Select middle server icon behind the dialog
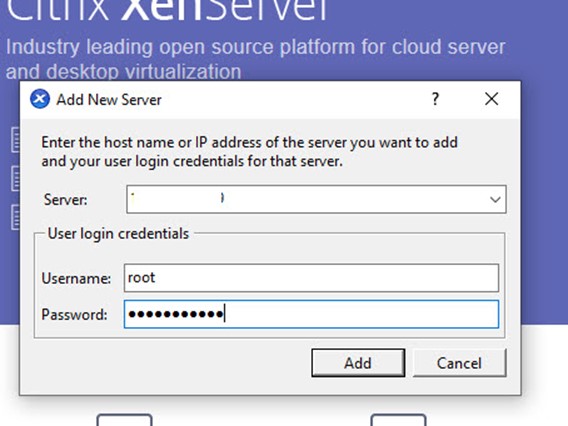568x426 pixels. coord(15,178)
